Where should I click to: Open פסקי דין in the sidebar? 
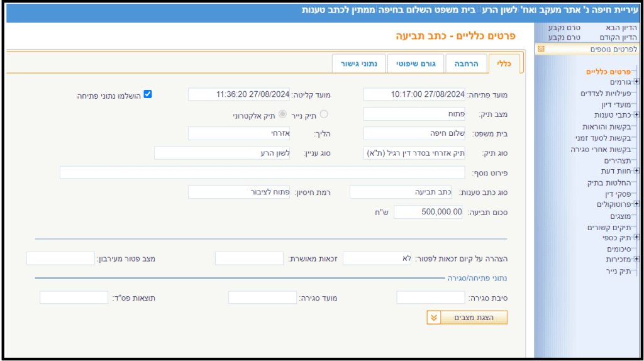point(618,194)
